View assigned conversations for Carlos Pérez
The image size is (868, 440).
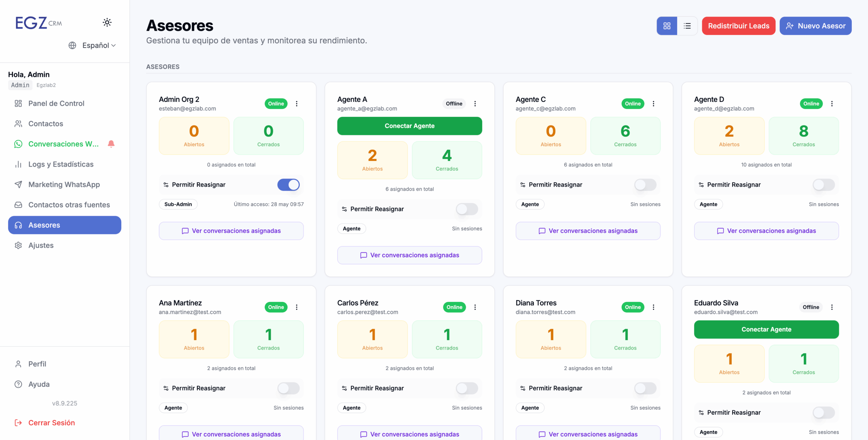(410, 433)
